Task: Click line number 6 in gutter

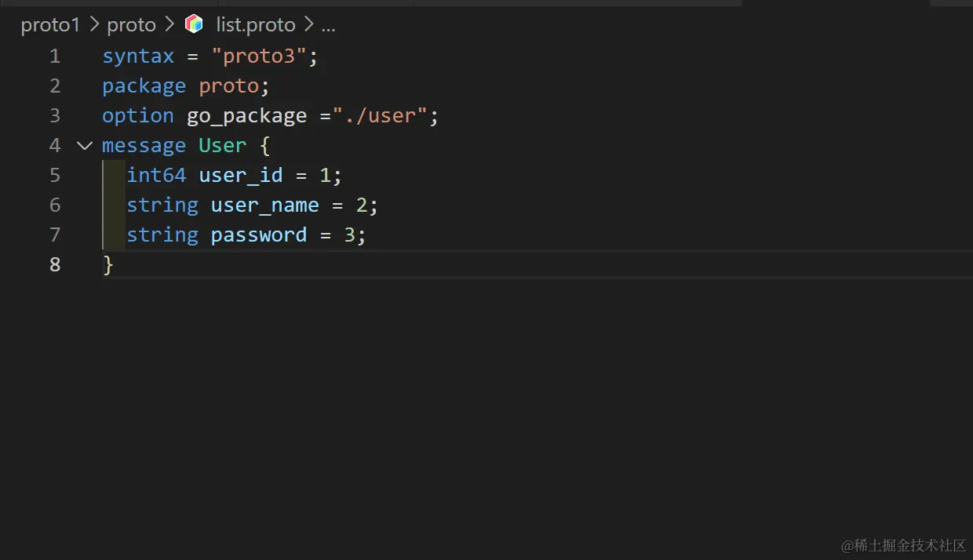Action: (x=55, y=205)
